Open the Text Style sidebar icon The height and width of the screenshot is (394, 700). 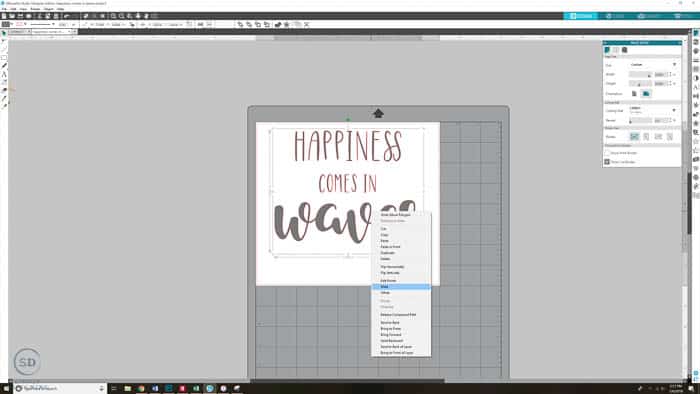pos(696,87)
